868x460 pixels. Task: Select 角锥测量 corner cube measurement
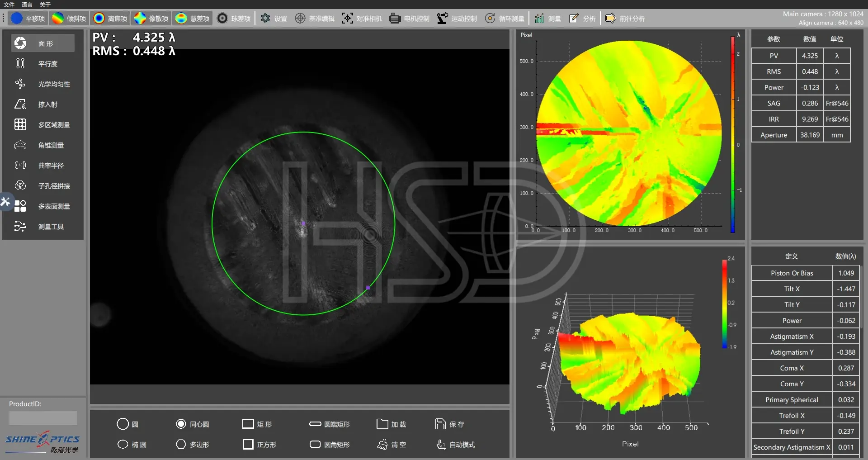pos(43,145)
